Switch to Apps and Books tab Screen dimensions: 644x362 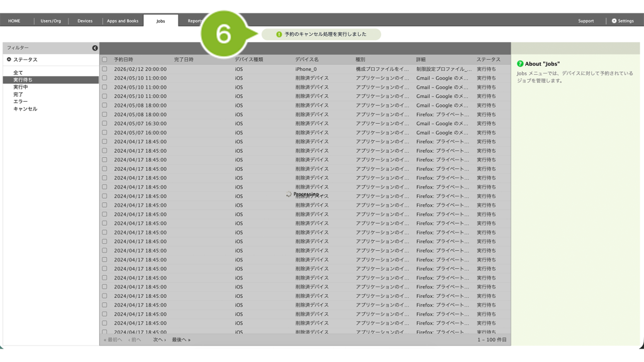coord(123,21)
